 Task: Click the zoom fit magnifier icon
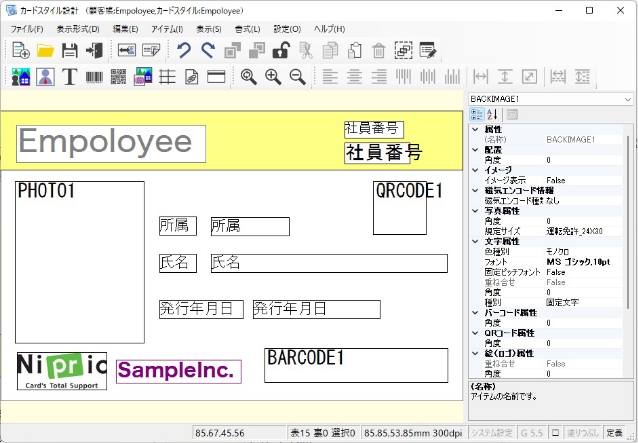(249, 76)
